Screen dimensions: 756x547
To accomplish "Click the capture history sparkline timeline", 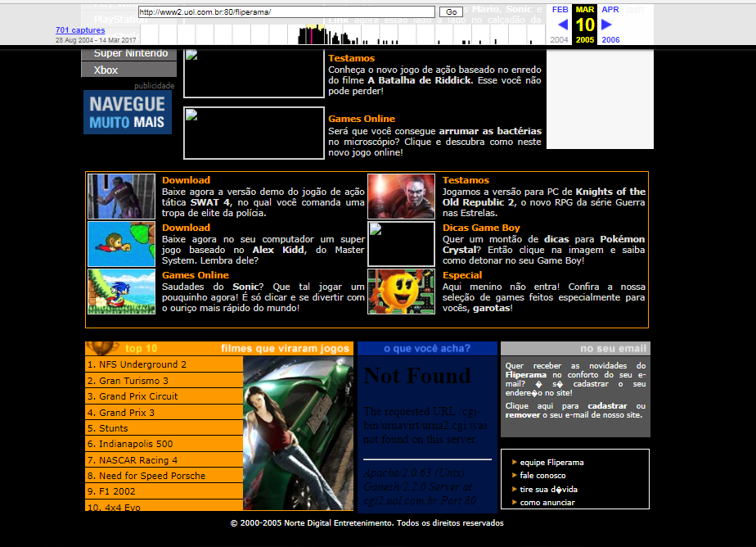I will tap(342, 34).
